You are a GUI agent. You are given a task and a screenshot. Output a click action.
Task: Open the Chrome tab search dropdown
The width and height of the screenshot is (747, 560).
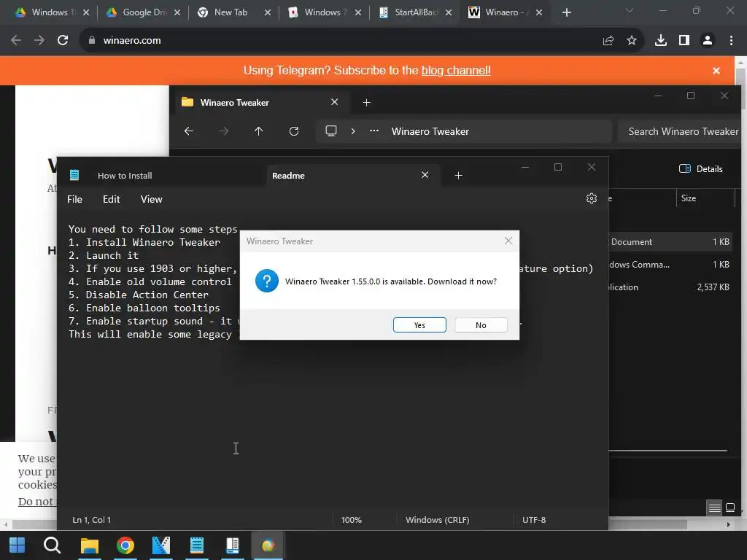point(630,10)
